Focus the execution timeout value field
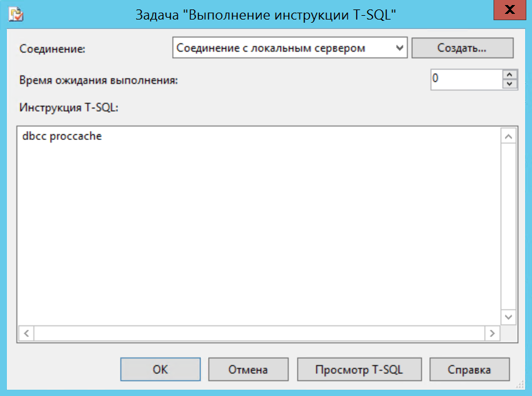 point(466,79)
